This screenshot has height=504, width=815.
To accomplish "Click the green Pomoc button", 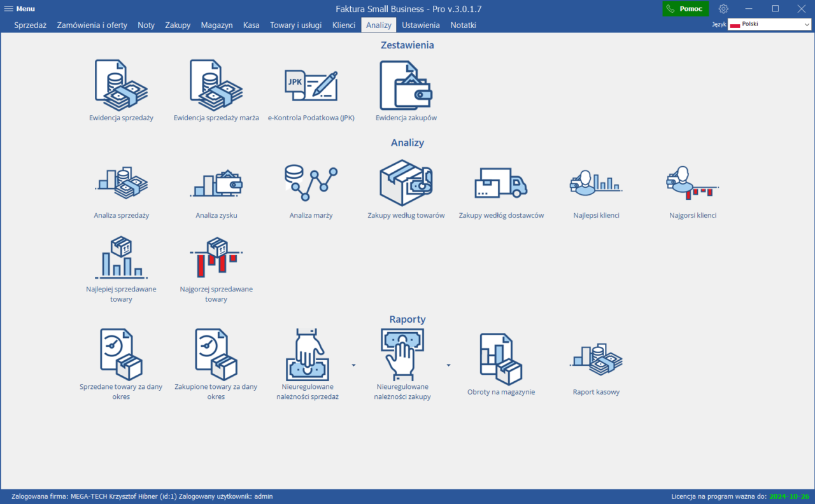I will (x=685, y=9).
